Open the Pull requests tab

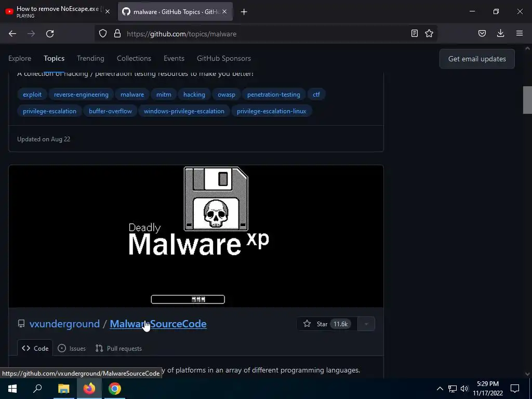click(119, 349)
